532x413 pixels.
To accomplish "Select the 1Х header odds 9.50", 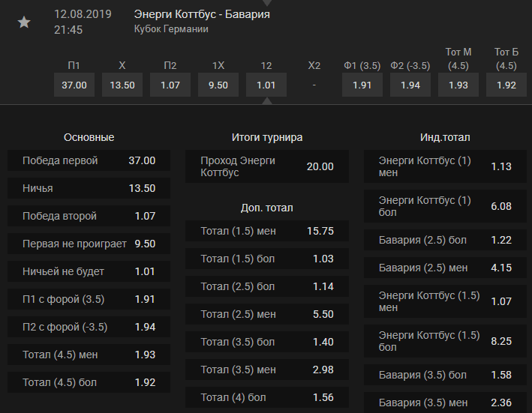I will (218, 85).
